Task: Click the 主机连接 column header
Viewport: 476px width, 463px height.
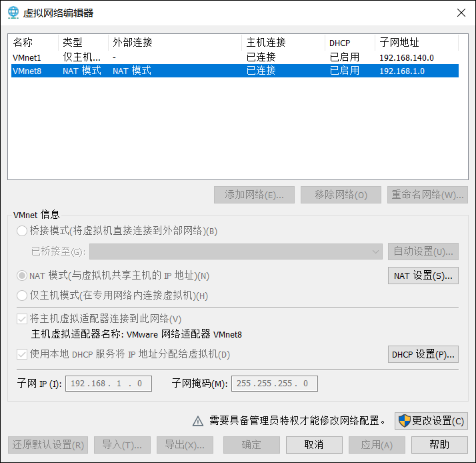Action: pos(283,43)
